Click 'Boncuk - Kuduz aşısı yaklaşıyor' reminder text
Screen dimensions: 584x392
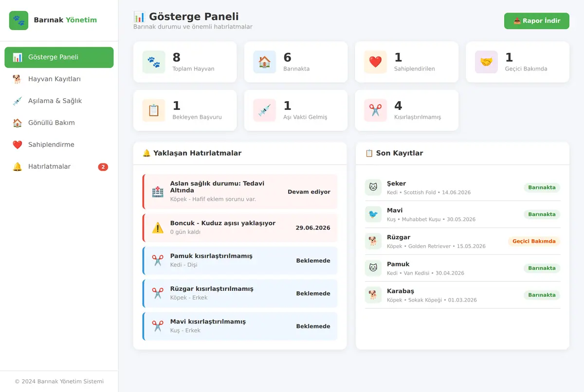pos(223,223)
